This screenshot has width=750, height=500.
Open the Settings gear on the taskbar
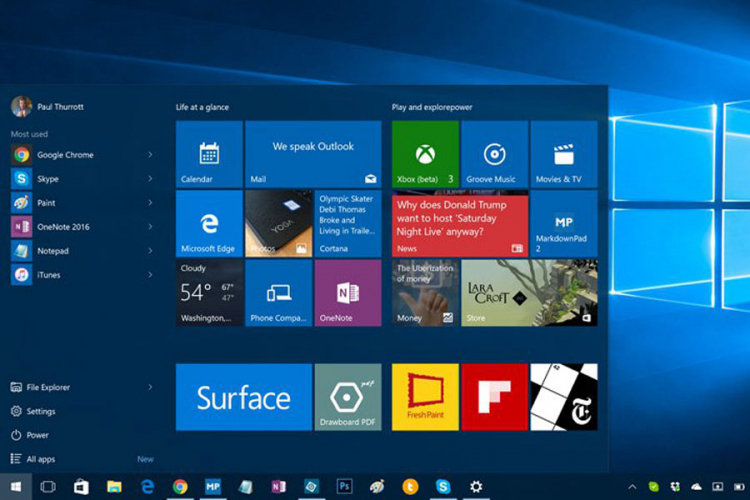[476, 487]
